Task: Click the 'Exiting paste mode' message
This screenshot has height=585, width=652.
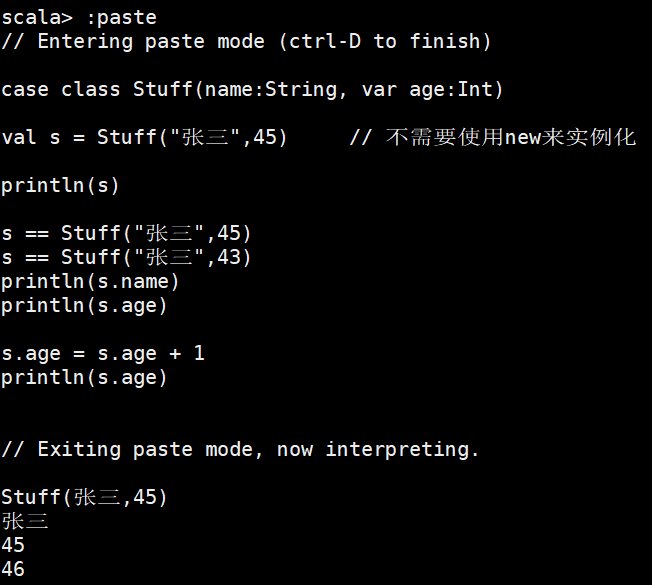Action: pos(240,449)
